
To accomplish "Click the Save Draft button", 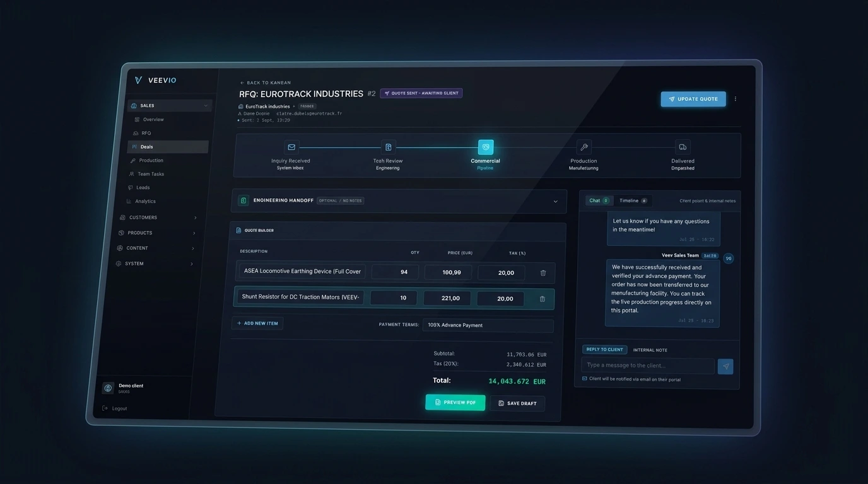I will 517,403.
